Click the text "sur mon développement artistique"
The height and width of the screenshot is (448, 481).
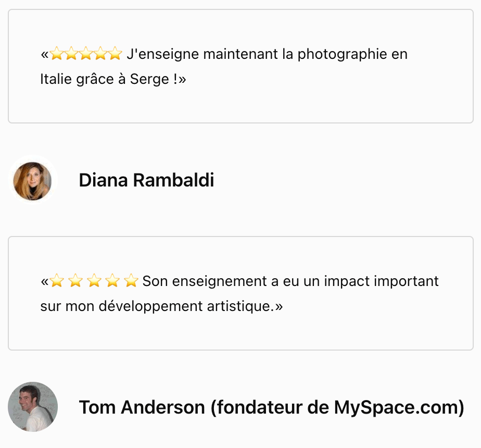156,306
